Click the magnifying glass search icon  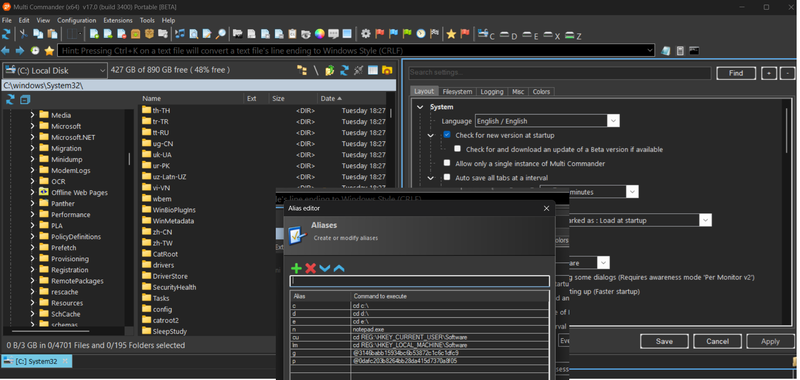click(x=220, y=34)
